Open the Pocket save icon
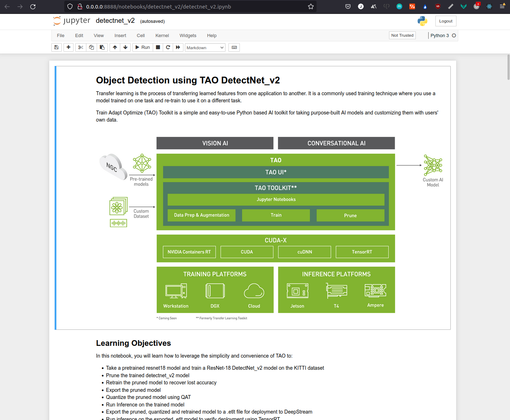 coord(348,6)
